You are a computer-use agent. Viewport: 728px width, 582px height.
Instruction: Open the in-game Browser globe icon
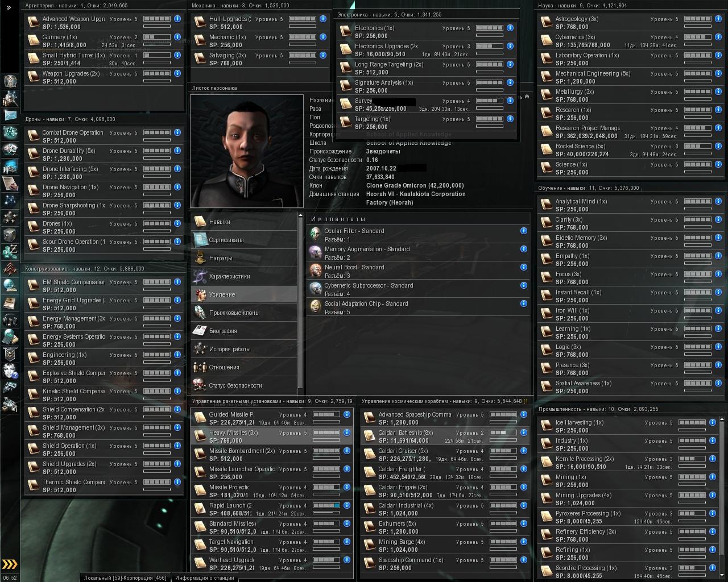click(x=10, y=286)
